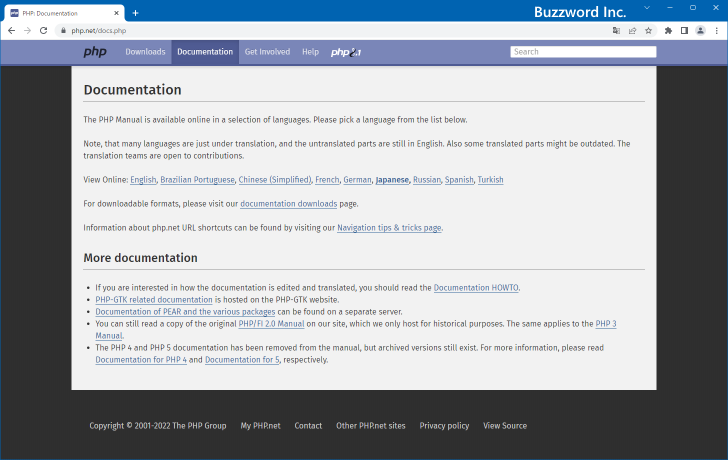The height and width of the screenshot is (460, 728).
Task: Click the "More documentation" heading
Action: coord(140,258)
